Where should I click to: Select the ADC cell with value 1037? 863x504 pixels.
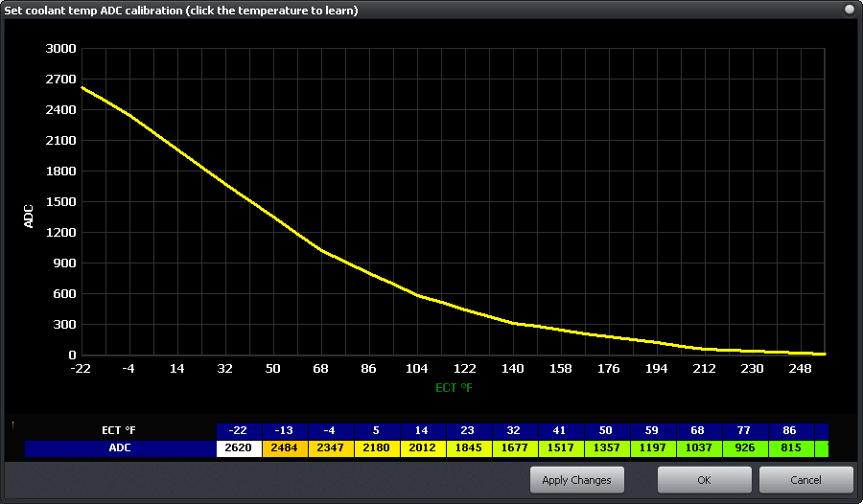[698, 447]
